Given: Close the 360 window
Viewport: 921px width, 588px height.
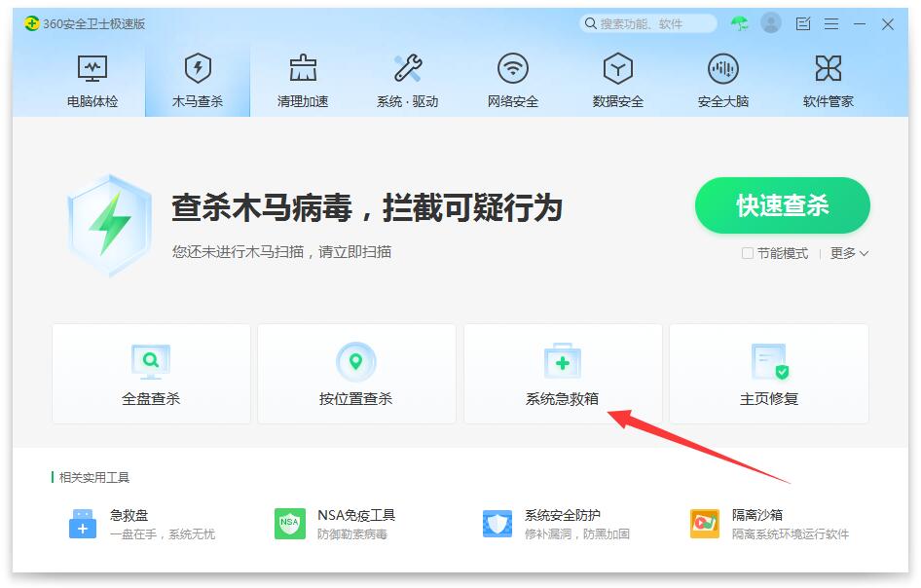Looking at the screenshot, I should point(888,24).
